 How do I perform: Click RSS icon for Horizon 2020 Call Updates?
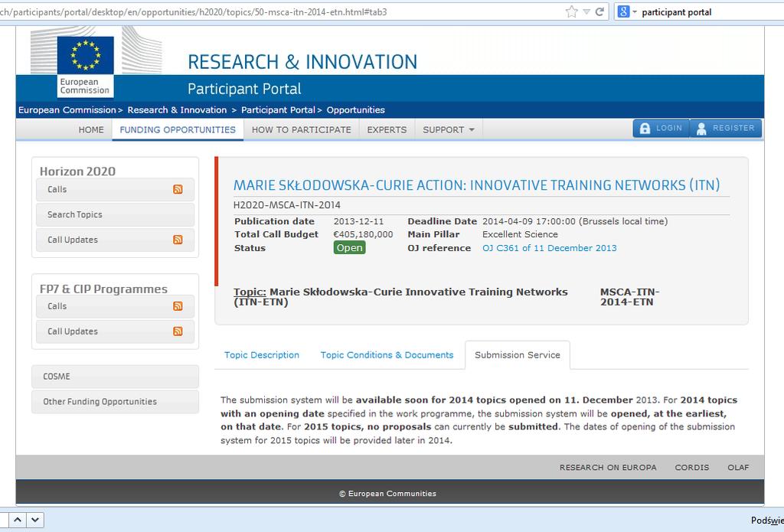click(x=178, y=240)
